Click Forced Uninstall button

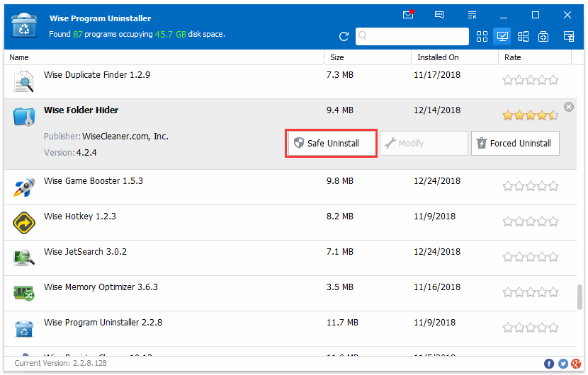515,143
